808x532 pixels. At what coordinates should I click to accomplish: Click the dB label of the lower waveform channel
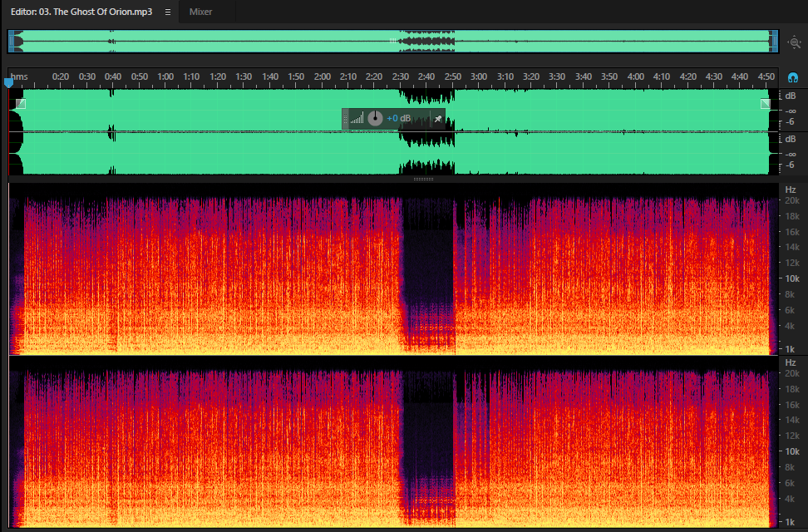[x=790, y=139]
